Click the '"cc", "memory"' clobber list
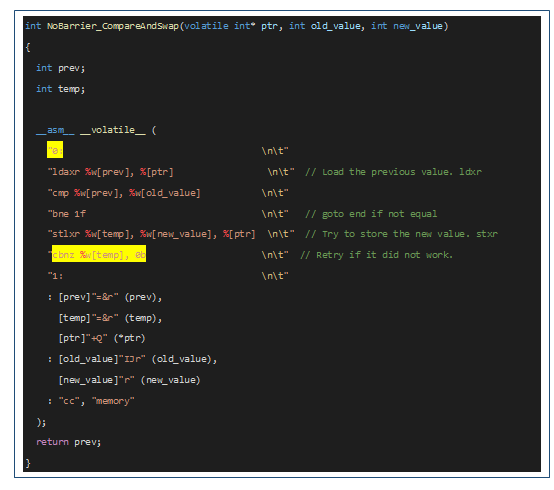This screenshot has width=554, height=490. [x=96, y=401]
